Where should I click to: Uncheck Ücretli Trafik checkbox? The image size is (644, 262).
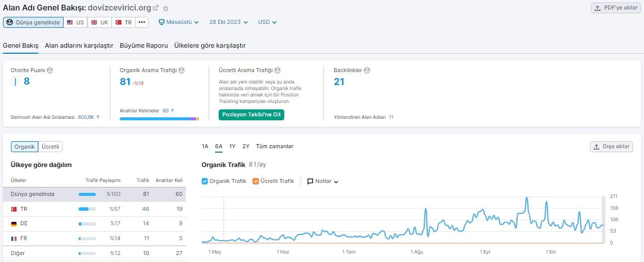click(255, 181)
